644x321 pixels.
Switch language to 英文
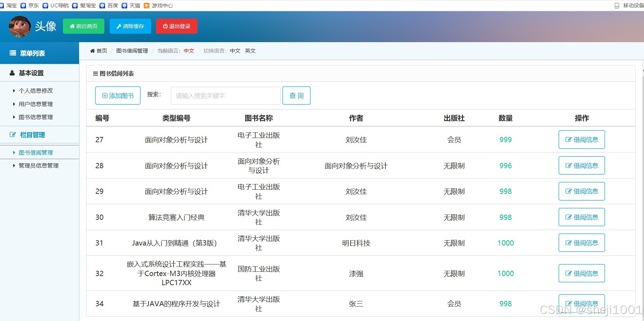tap(250, 51)
